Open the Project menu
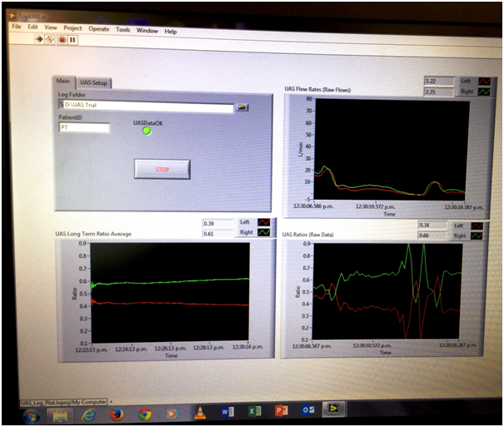The height and width of the screenshot is (427, 504). pos(73,27)
